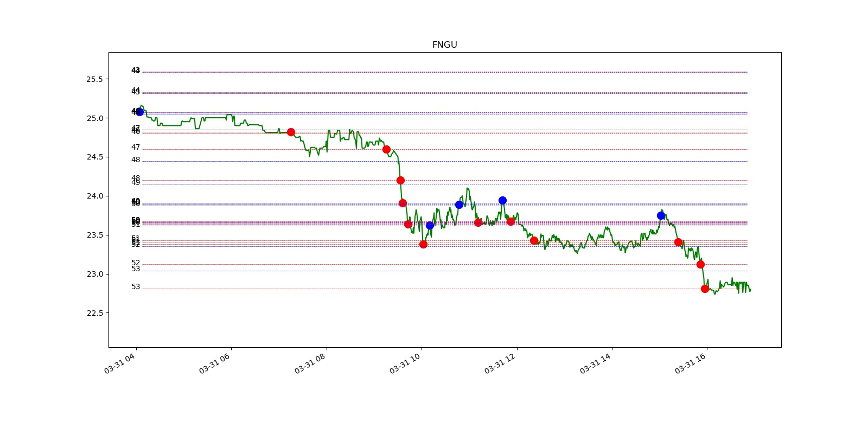The height and width of the screenshot is (434, 868).
Task: Click the 03-31 12 x-axis label
Action: pyautogui.click(x=500, y=363)
